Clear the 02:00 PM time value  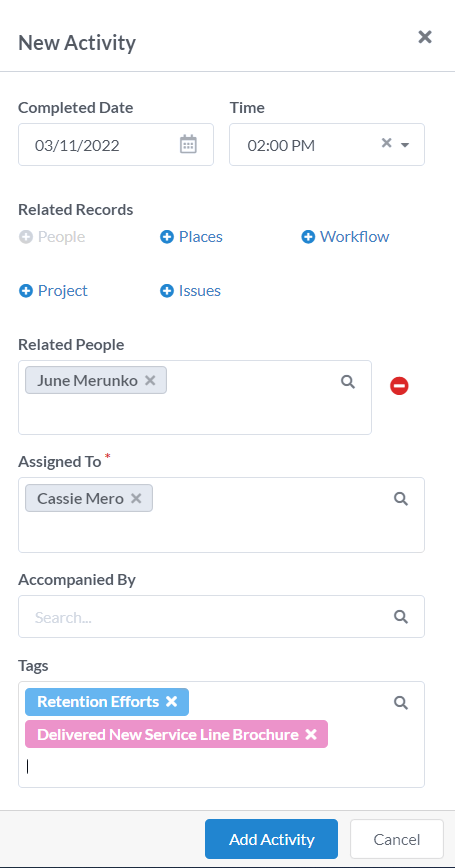tap(386, 143)
